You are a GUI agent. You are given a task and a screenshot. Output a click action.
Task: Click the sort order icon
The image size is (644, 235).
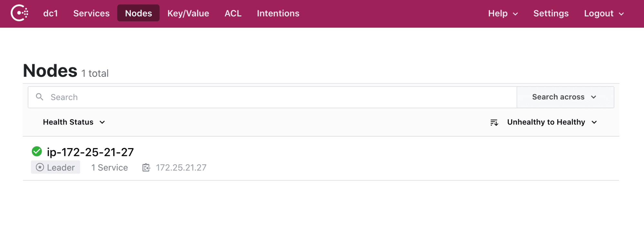494,122
